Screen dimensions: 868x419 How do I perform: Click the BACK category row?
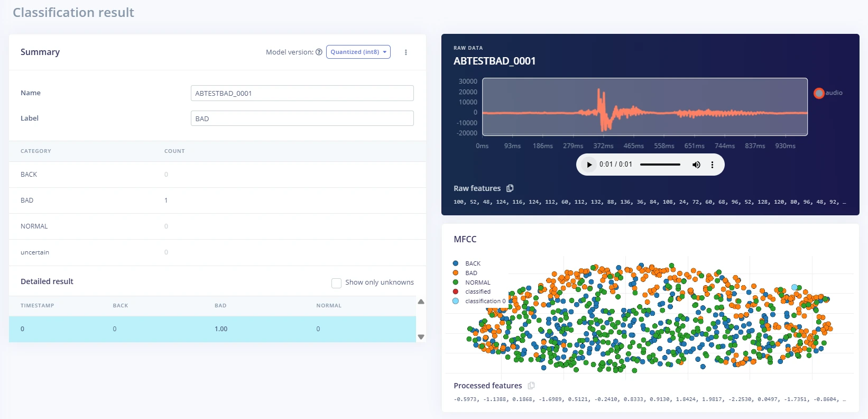pyautogui.click(x=217, y=175)
